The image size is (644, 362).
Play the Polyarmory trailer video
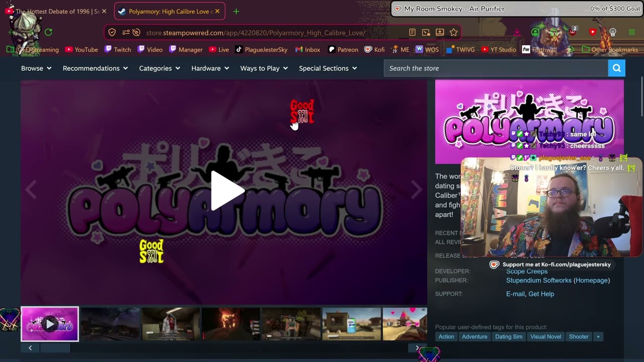tap(227, 191)
